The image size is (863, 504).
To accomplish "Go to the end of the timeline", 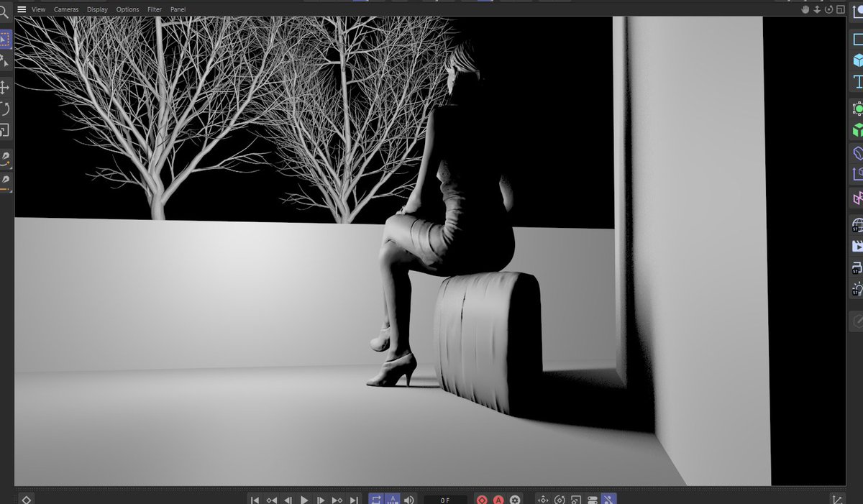I will tap(354, 500).
